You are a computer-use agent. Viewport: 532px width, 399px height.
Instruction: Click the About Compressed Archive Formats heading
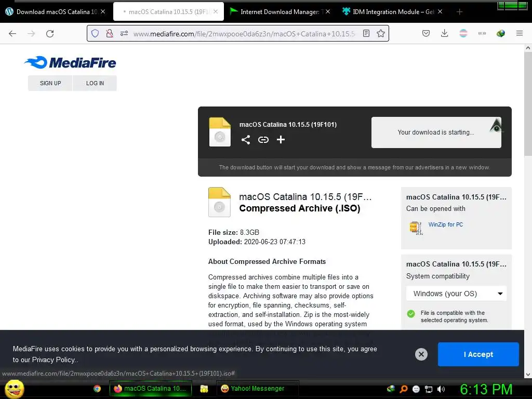[x=267, y=262]
